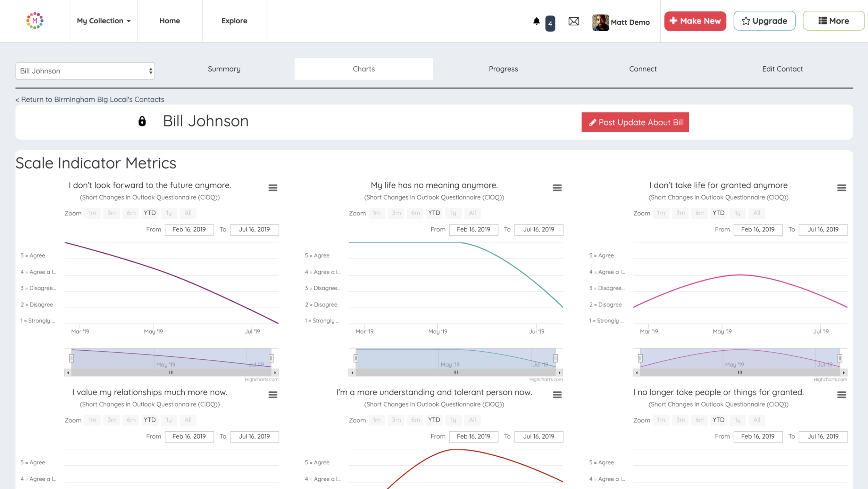Click left range handle on 'look forward to the future' navigator
The height and width of the screenshot is (489, 868).
pos(72,358)
